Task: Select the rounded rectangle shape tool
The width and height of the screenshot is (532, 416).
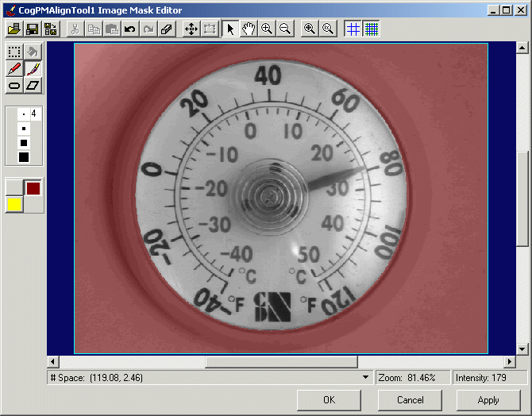Action: (x=14, y=86)
